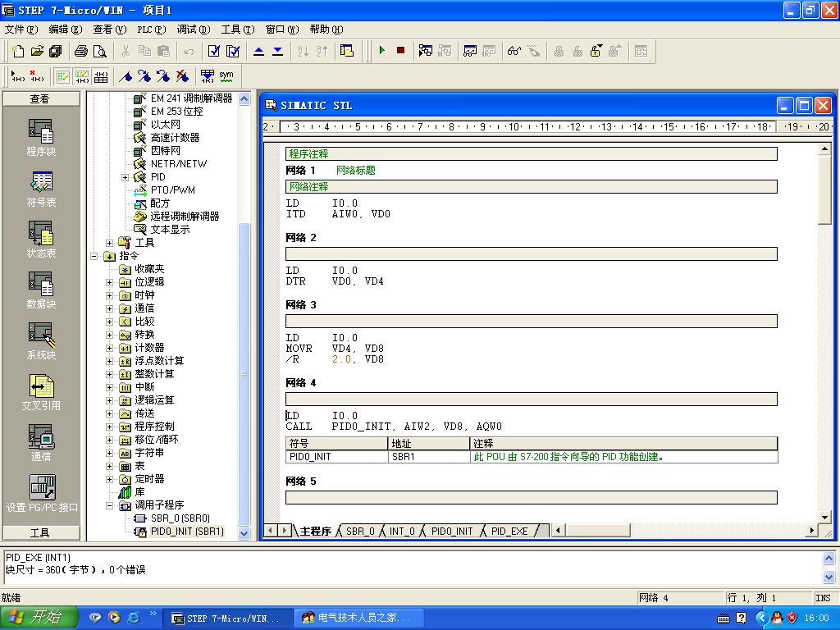Click the output window scroll-up arrow
Viewport: 840px width, 630px height.
click(829, 559)
